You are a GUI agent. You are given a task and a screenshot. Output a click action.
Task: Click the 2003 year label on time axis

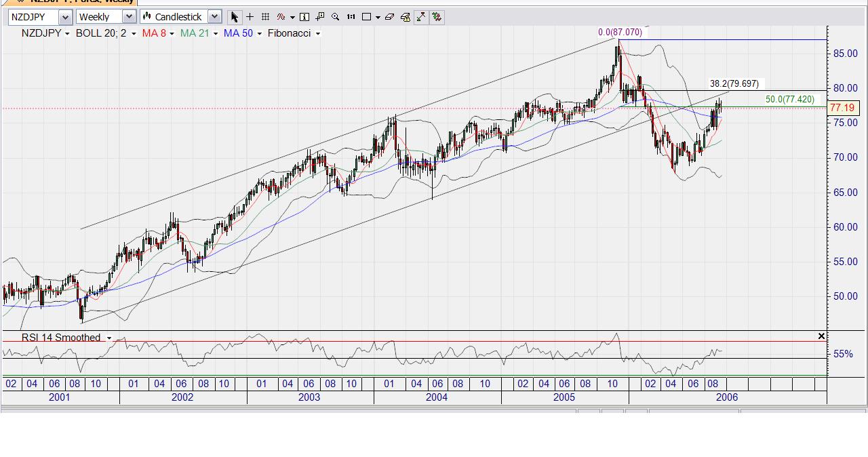click(x=309, y=397)
